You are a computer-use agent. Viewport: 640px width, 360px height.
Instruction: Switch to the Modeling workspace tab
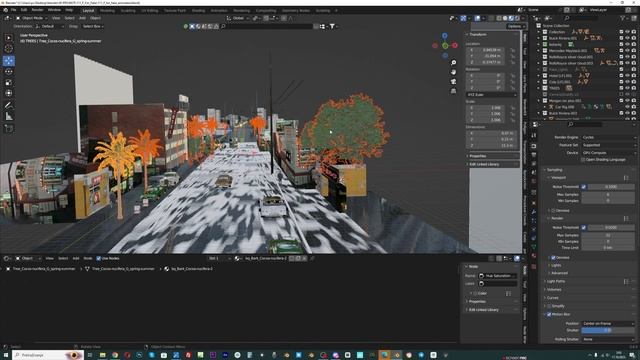(x=107, y=10)
